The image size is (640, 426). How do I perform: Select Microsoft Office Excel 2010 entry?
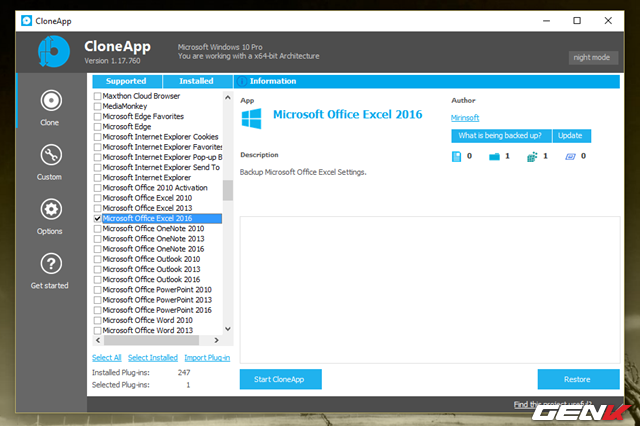147,198
